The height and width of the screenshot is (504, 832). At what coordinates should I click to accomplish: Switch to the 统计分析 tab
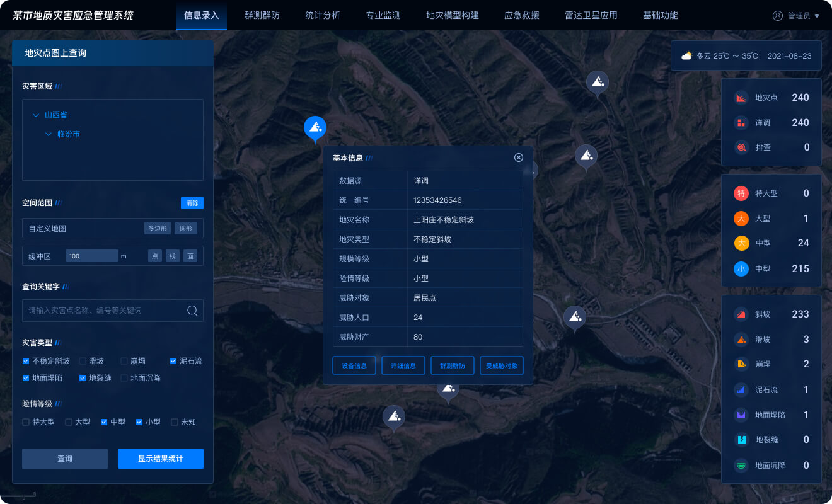point(322,15)
